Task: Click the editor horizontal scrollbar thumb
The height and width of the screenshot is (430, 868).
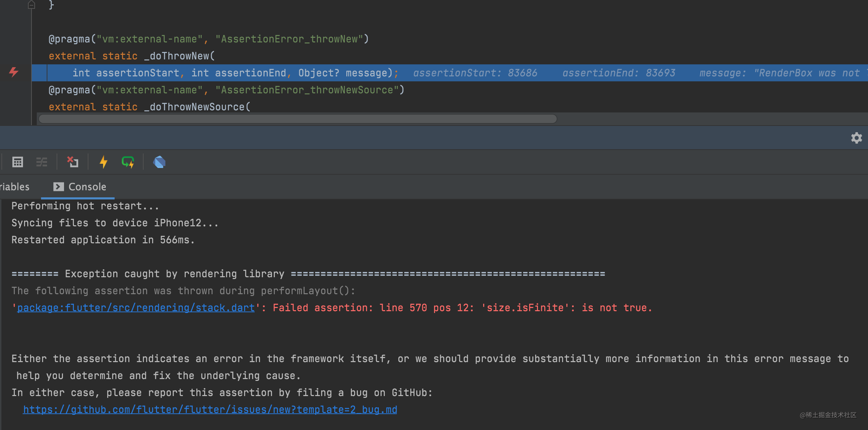Action: [x=297, y=119]
